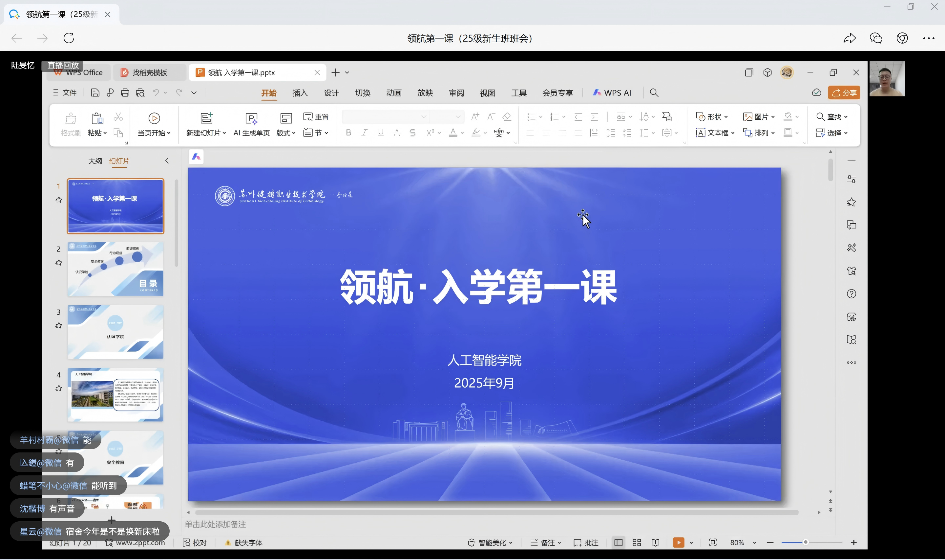Start slideshow with orange play icon

point(678,543)
